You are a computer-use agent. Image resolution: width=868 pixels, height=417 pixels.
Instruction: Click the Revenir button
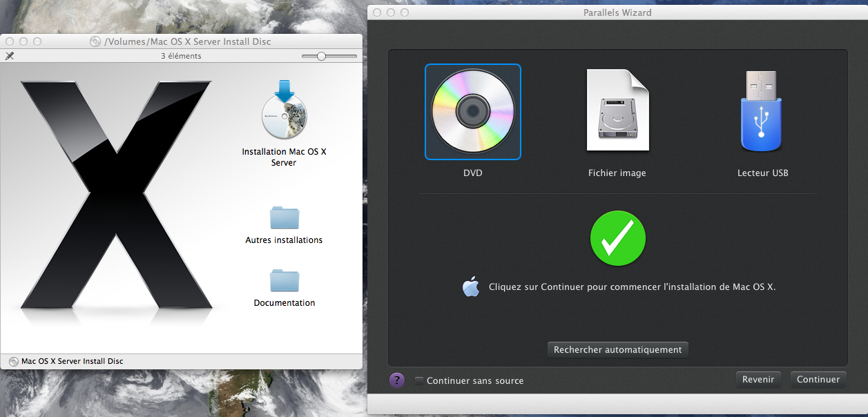(759, 379)
